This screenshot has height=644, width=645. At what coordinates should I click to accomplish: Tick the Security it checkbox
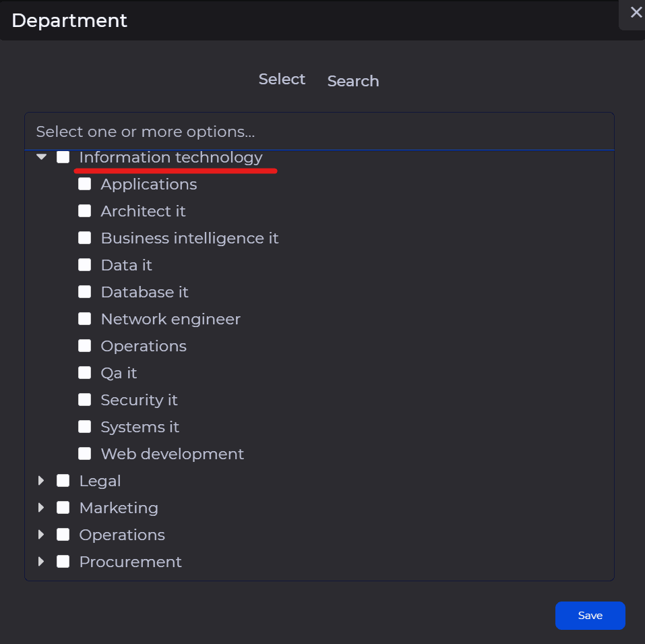click(x=85, y=400)
